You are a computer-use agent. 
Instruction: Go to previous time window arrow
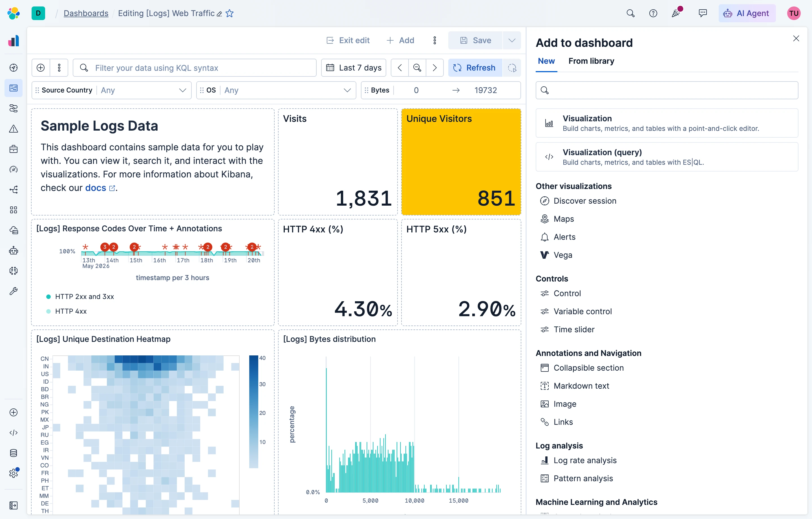400,68
